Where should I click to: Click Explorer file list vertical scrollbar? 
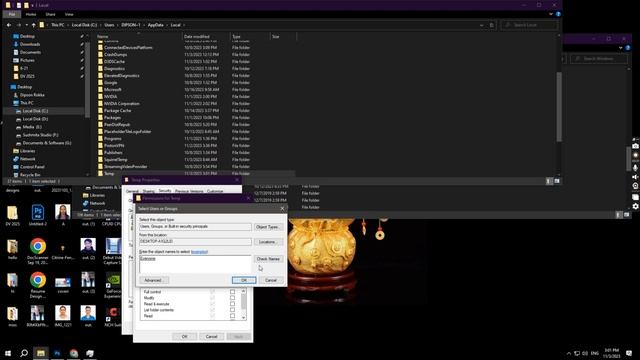click(x=559, y=106)
